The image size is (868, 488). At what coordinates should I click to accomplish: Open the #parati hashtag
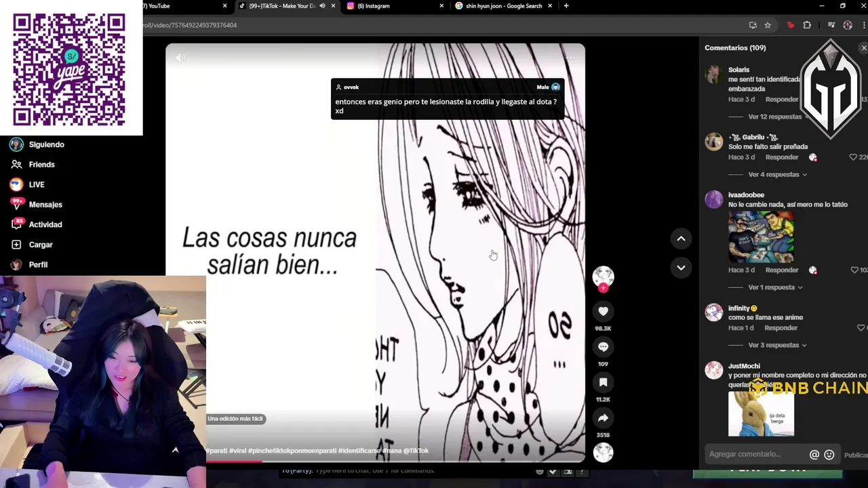tap(217, 451)
